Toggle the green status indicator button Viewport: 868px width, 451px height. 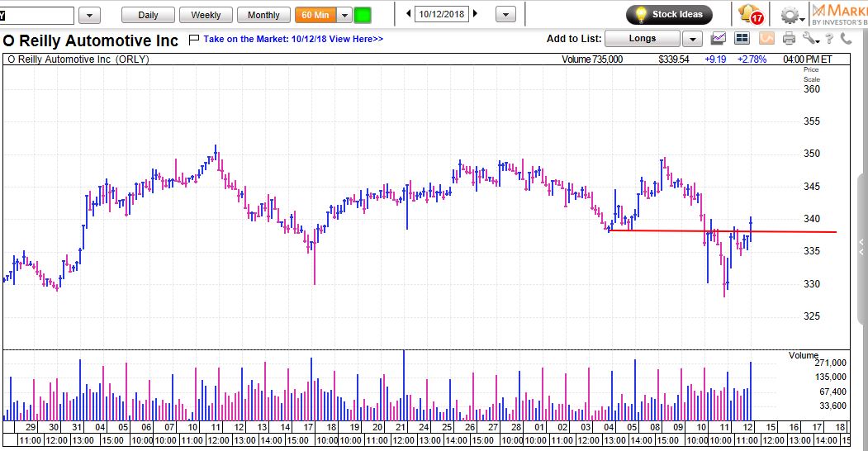[x=363, y=15]
